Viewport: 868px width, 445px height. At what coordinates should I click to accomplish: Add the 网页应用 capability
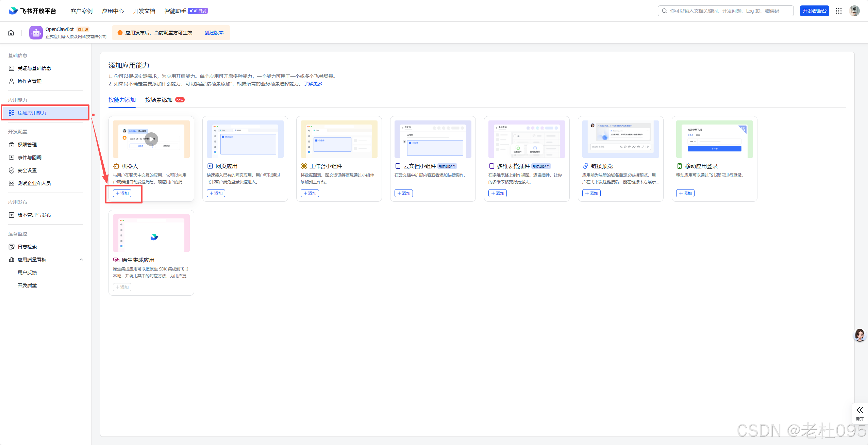216,193
